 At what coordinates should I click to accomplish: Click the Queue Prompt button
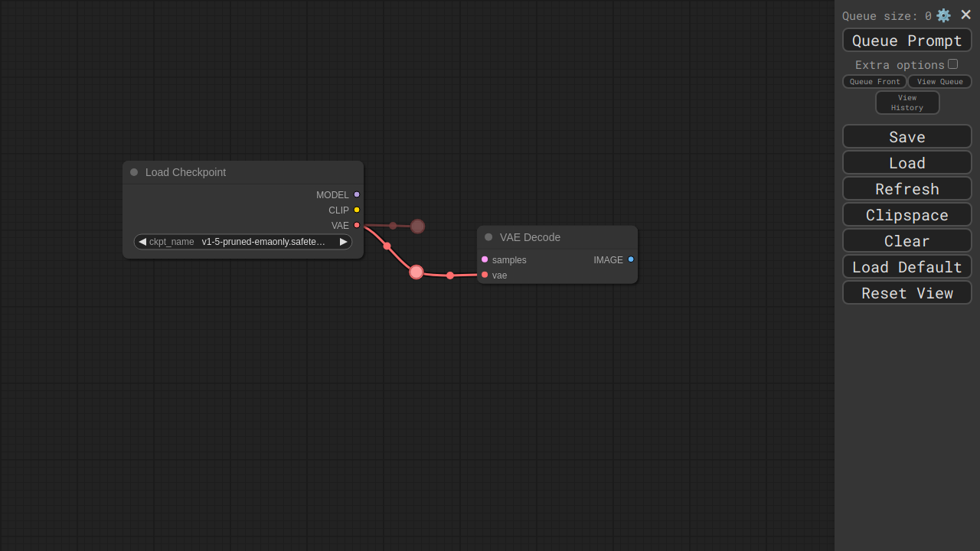click(906, 41)
